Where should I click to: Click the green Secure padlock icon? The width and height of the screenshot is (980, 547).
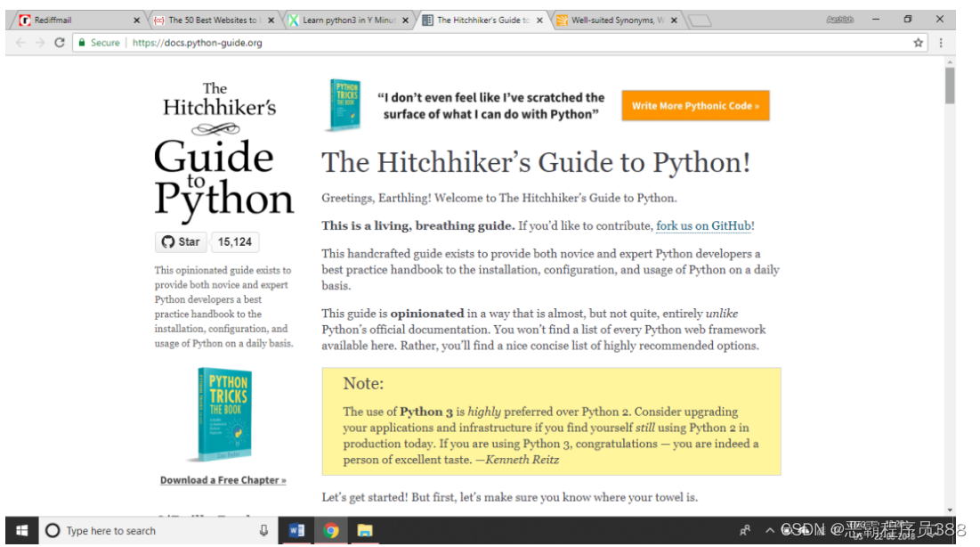click(x=82, y=43)
